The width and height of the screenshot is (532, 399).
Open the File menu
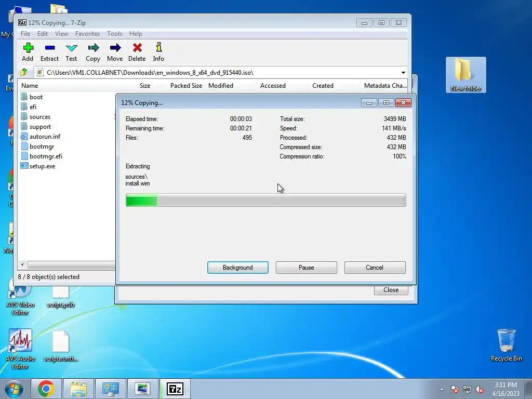25,34
